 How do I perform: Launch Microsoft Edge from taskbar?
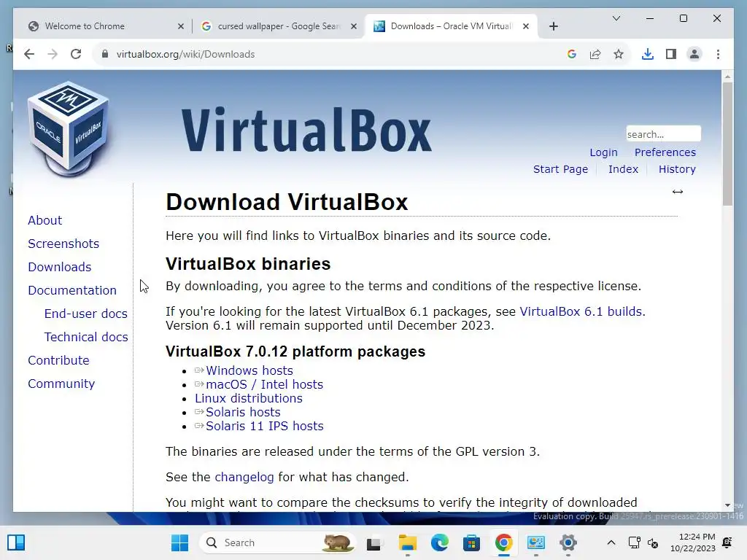pyautogui.click(x=440, y=542)
